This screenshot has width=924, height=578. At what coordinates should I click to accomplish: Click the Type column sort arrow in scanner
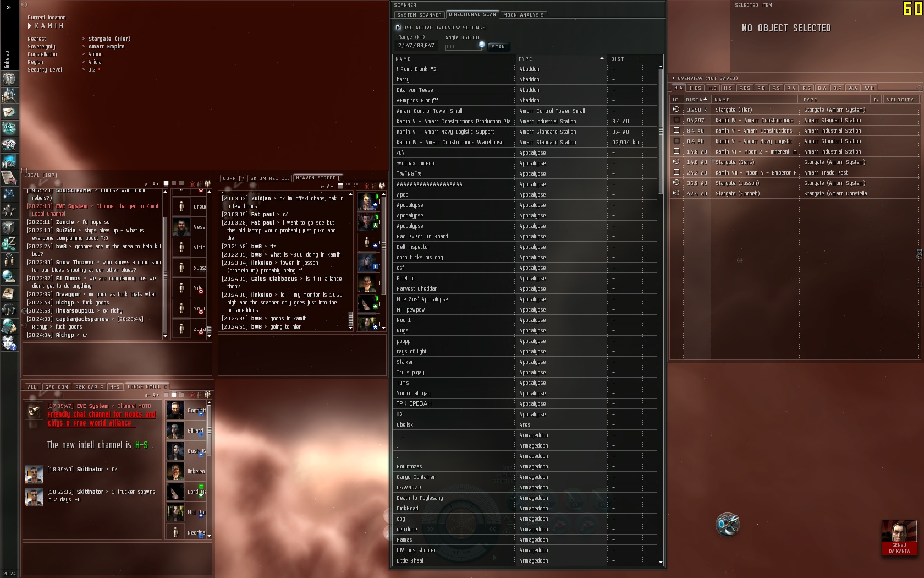602,58
